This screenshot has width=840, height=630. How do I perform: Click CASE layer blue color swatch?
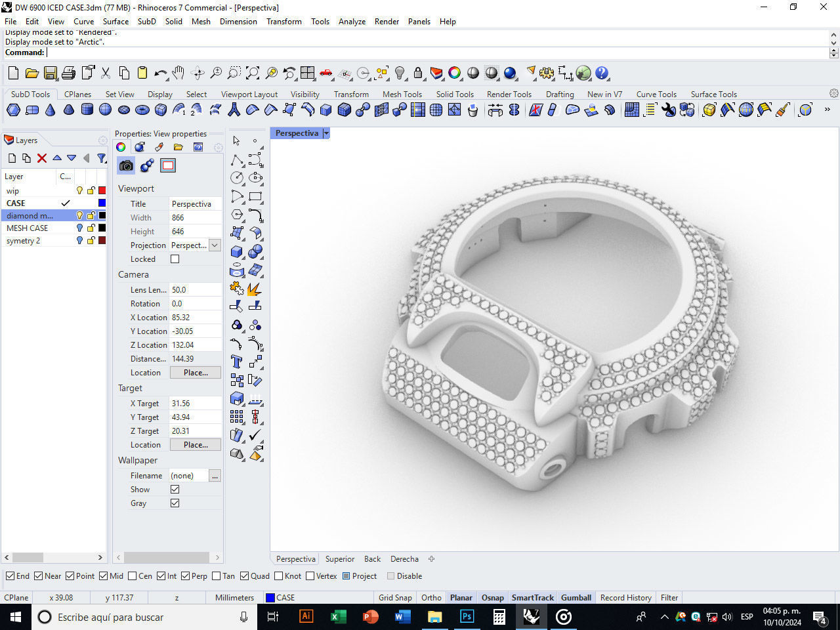tap(102, 203)
